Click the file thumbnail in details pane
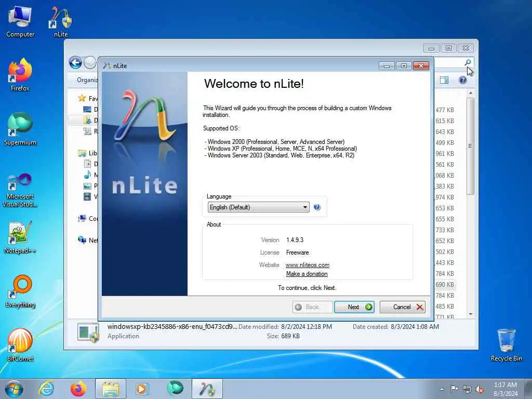The image size is (532, 399). click(88, 332)
